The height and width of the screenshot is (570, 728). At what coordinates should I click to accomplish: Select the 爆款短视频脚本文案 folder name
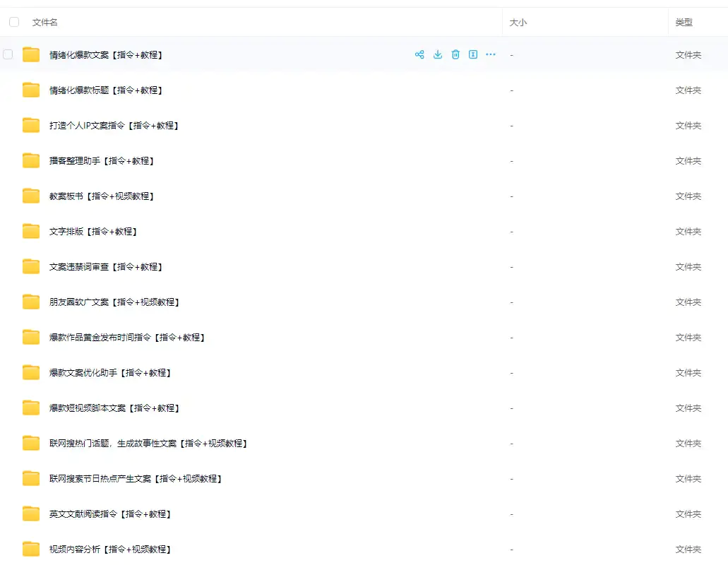click(x=114, y=408)
